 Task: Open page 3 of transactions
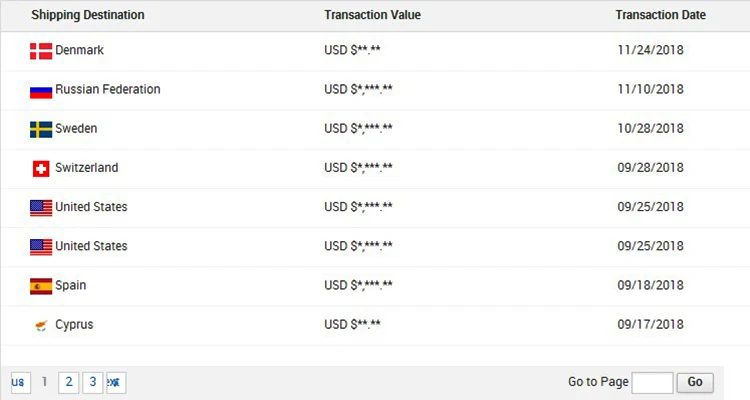pos(92,382)
